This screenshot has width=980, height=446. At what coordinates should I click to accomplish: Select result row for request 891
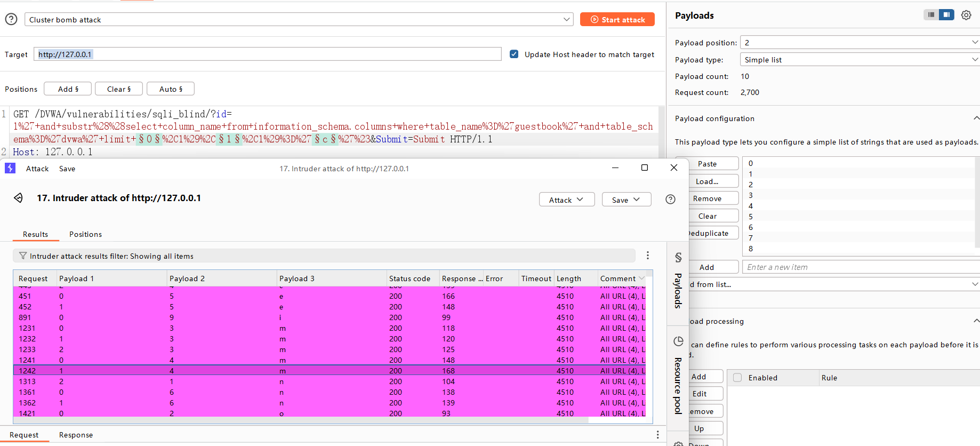[x=329, y=317]
